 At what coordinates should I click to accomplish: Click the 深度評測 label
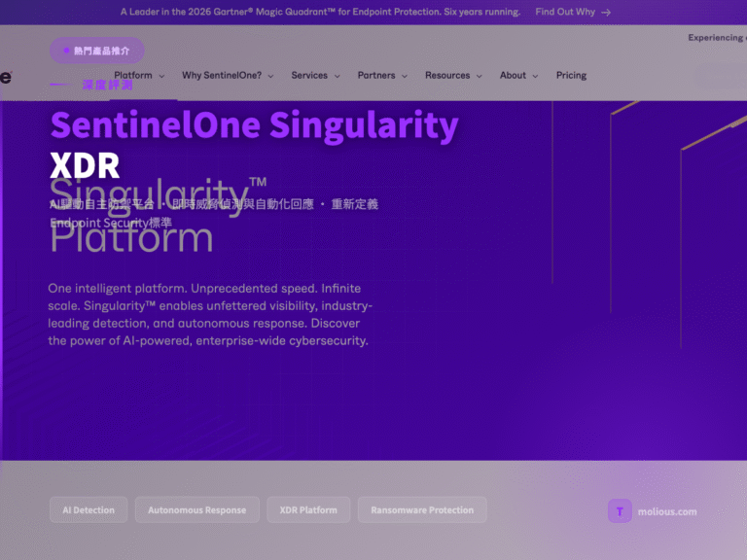(x=107, y=85)
